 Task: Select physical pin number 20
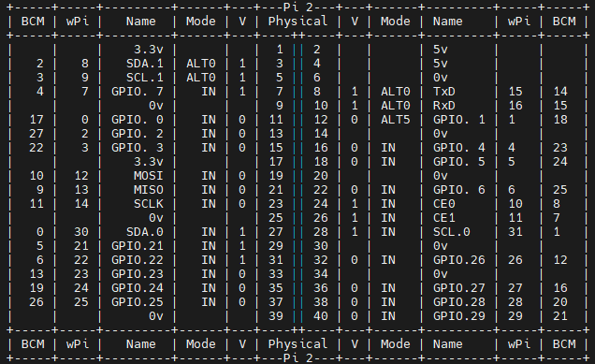(x=321, y=176)
